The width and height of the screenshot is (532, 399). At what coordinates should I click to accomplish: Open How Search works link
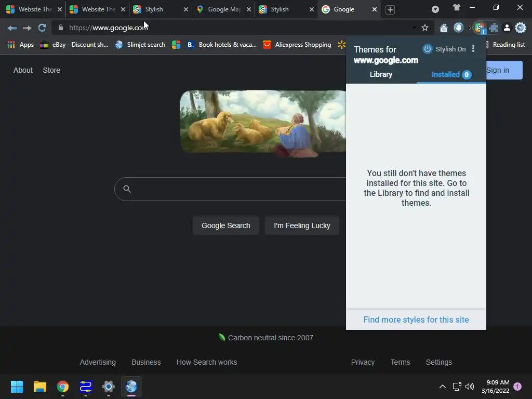click(x=207, y=362)
